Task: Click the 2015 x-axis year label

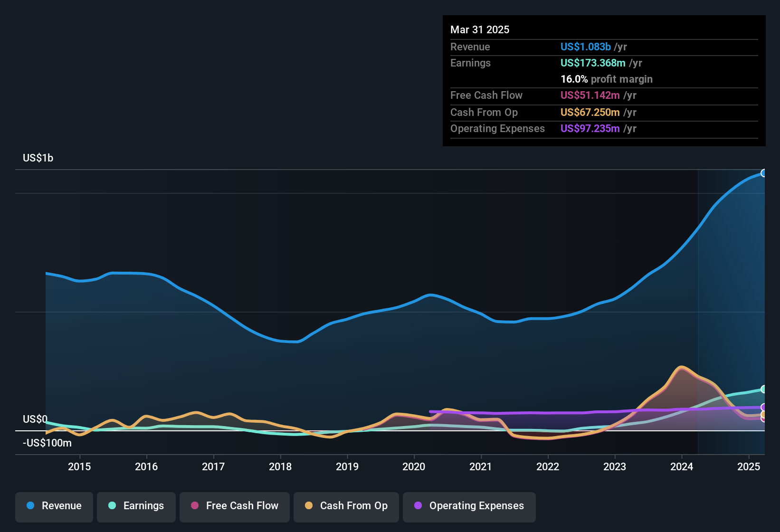Action: point(79,466)
